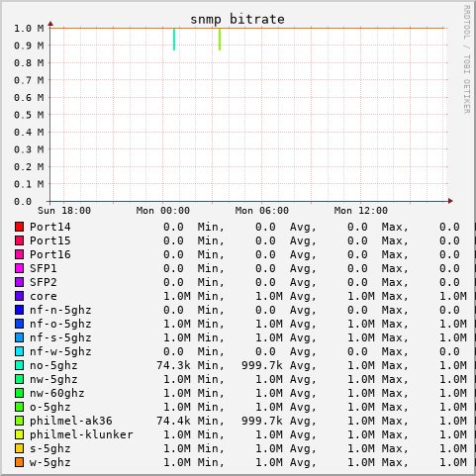Click the purple SFP2 legend swatch
Image resolution: width=476 pixels, height=476 pixels.
19,282
